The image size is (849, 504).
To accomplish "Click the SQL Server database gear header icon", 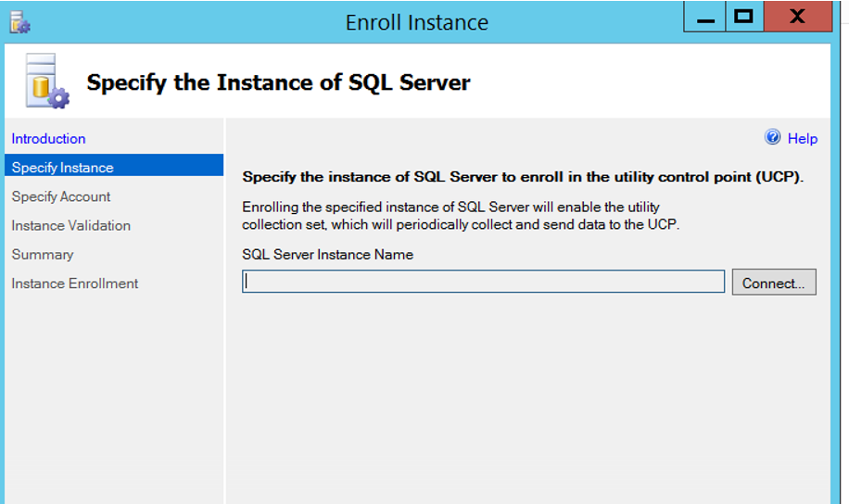I will coord(46,81).
